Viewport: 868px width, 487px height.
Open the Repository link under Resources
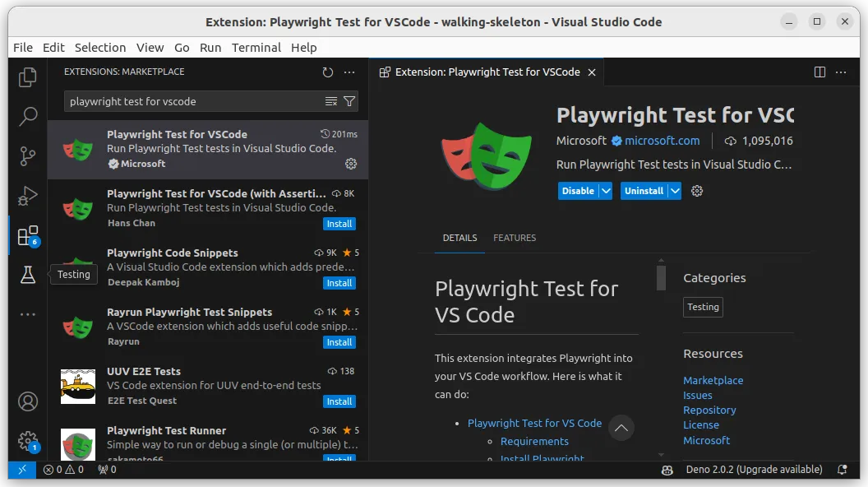pos(709,410)
